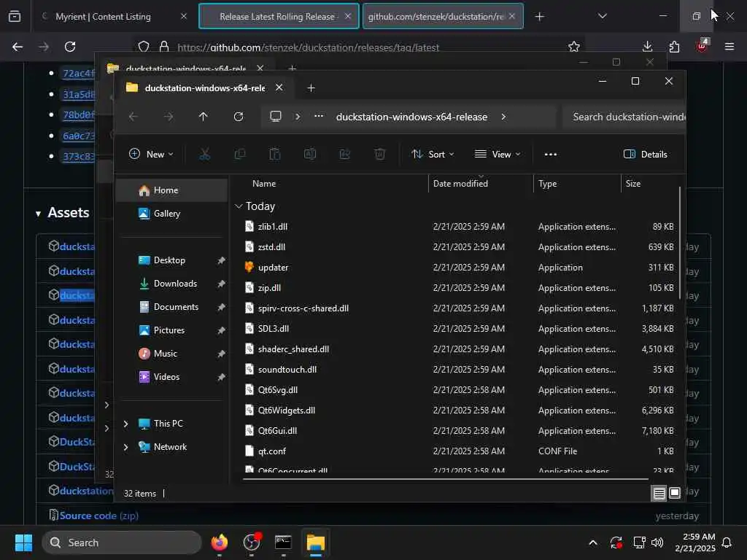
Task: Reload the GitHub page in Firefox
Action: [x=70, y=47]
